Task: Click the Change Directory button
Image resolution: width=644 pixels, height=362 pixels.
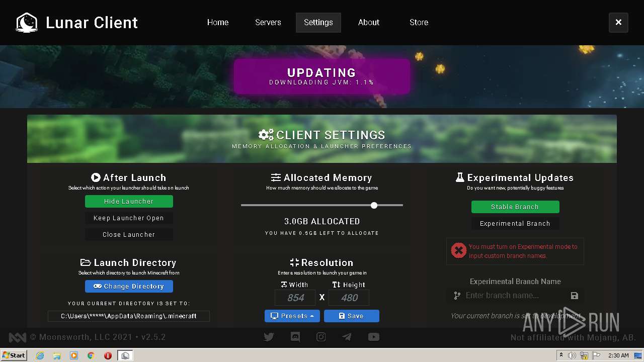Action: [129, 286]
